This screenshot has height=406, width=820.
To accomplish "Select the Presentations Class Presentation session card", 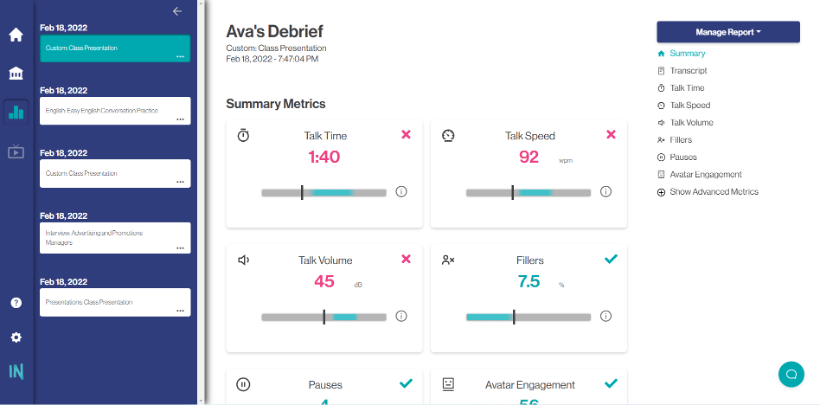I will tap(114, 301).
